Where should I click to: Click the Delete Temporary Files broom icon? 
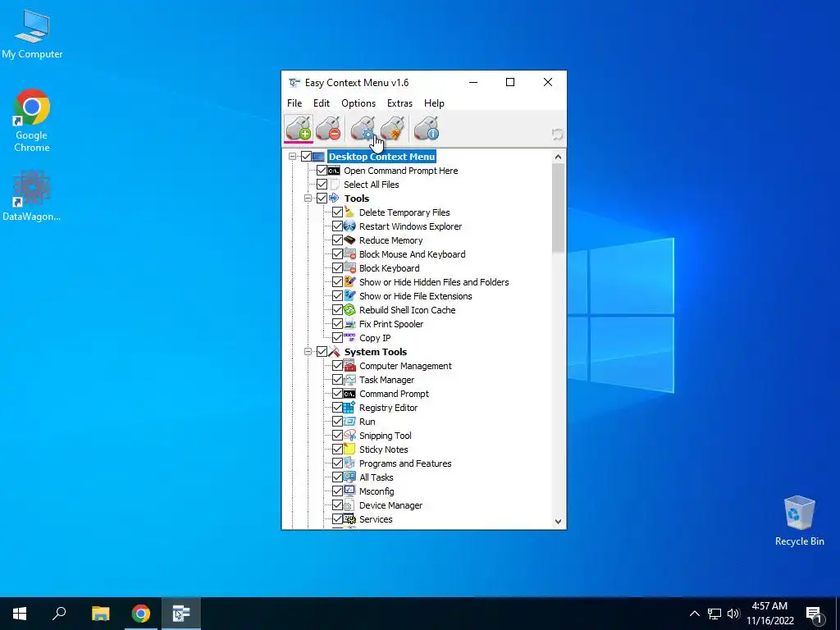pos(349,212)
